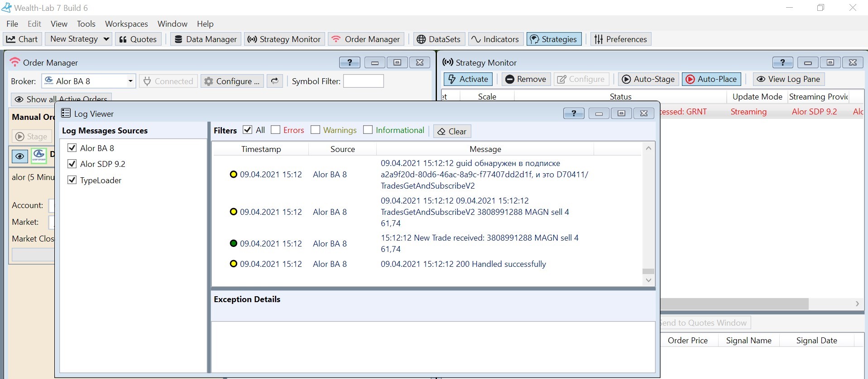Toggle Auto-Place in Strategy Monitor

[711, 79]
